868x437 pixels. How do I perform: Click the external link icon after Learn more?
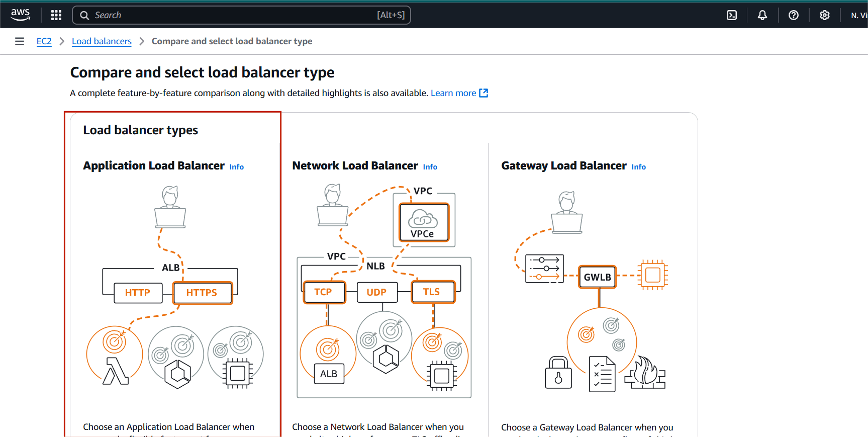coord(484,93)
